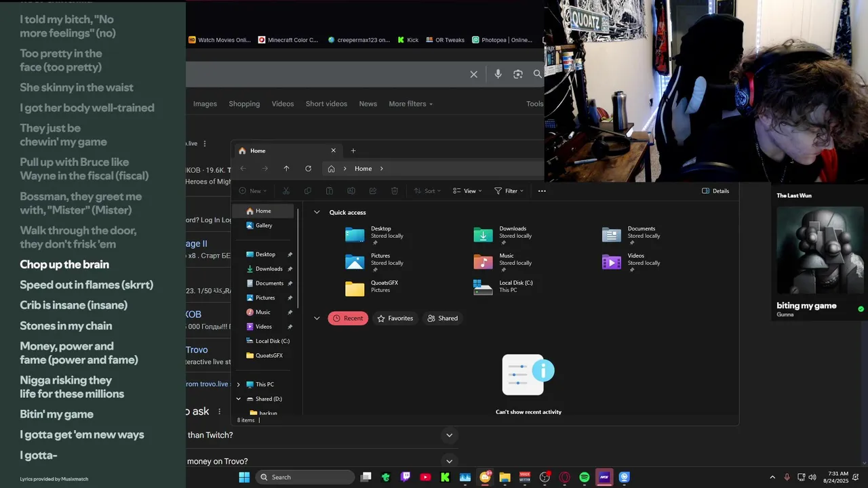Open the browser search Tools button
The image size is (868, 488).
click(534, 104)
